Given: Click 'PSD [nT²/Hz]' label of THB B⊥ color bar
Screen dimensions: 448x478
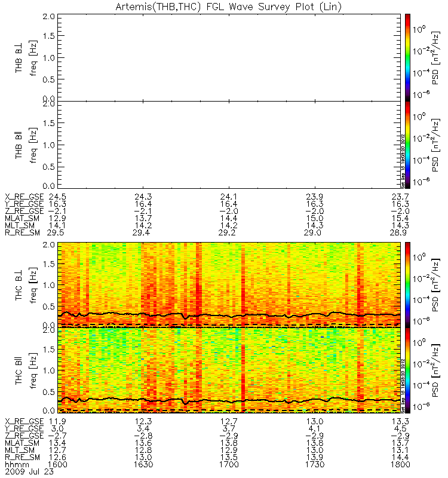Looking at the screenshot, I should point(436,58).
